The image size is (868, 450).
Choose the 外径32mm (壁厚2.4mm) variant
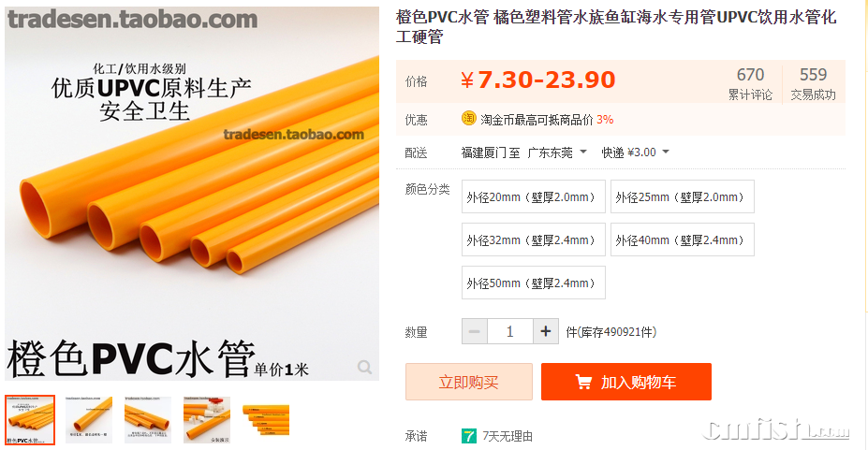click(534, 240)
